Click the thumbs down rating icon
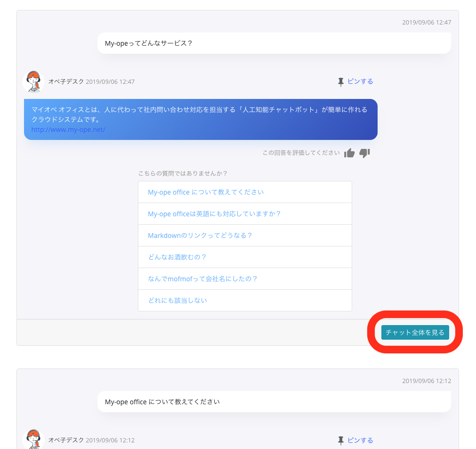Image resolution: width=476 pixels, height=449 pixels. tap(365, 153)
